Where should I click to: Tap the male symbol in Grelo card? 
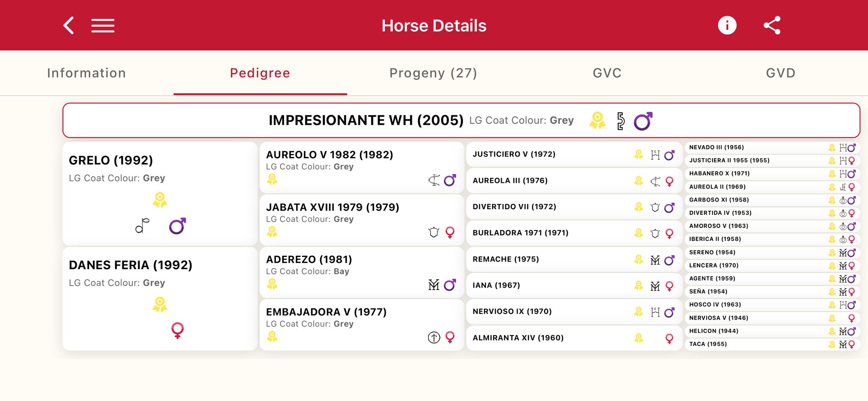pos(178,226)
